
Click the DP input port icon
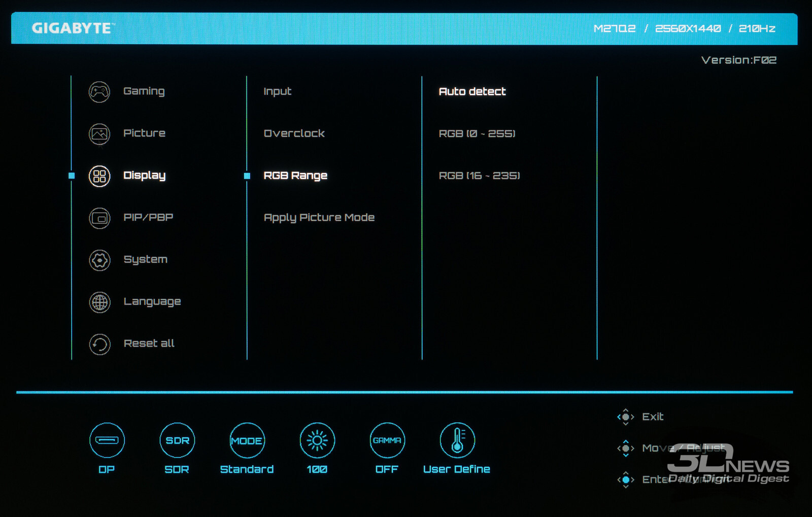(107, 440)
